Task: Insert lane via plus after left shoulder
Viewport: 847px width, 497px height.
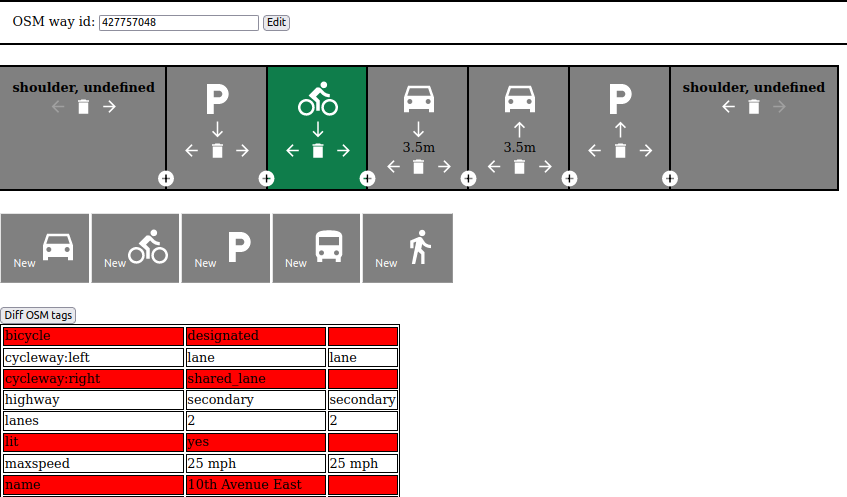Action: tap(166, 178)
